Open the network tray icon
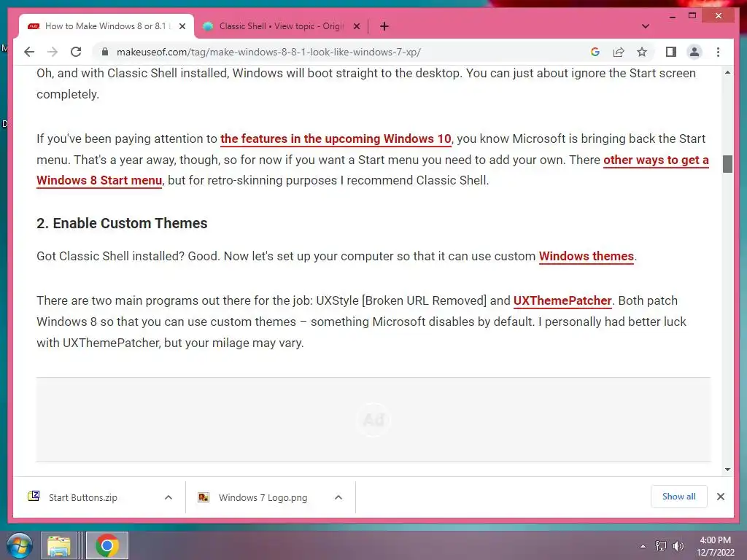Image resolution: width=747 pixels, height=560 pixels. click(661, 546)
